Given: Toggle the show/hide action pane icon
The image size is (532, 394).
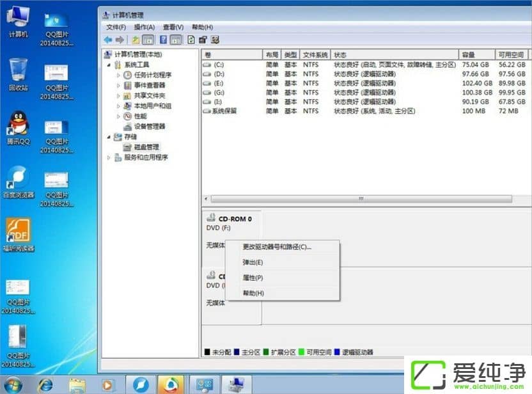Looking at the screenshot, I should tap(176, 40).
